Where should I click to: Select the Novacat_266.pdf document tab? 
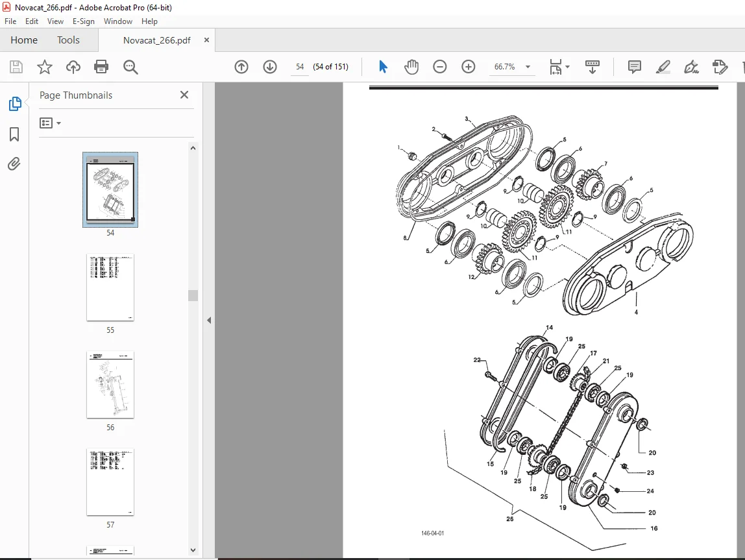157,40
